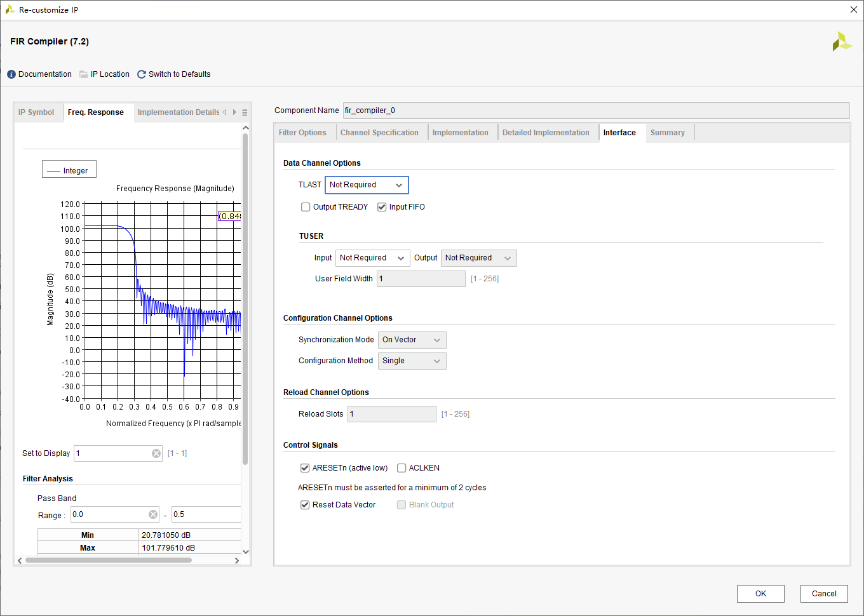
Task: Click the Data Channel Options heading
Action: (x=322, y=163)
